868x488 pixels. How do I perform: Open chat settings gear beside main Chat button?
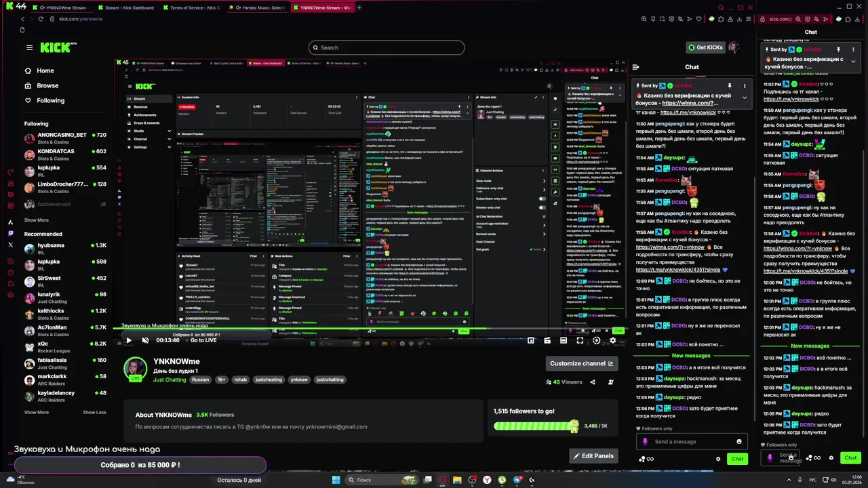click(x=718, y=459)
